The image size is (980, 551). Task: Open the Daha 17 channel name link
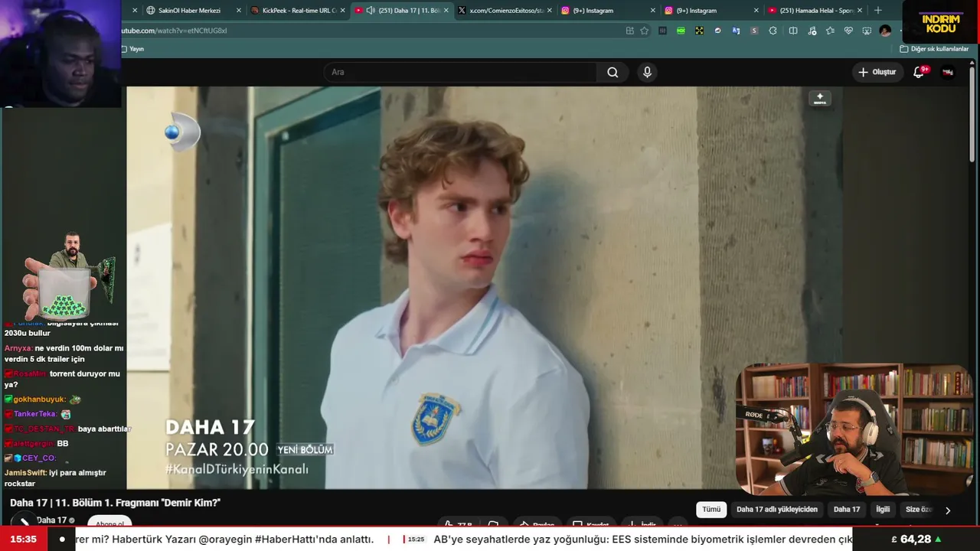click(x=52, y=520)
